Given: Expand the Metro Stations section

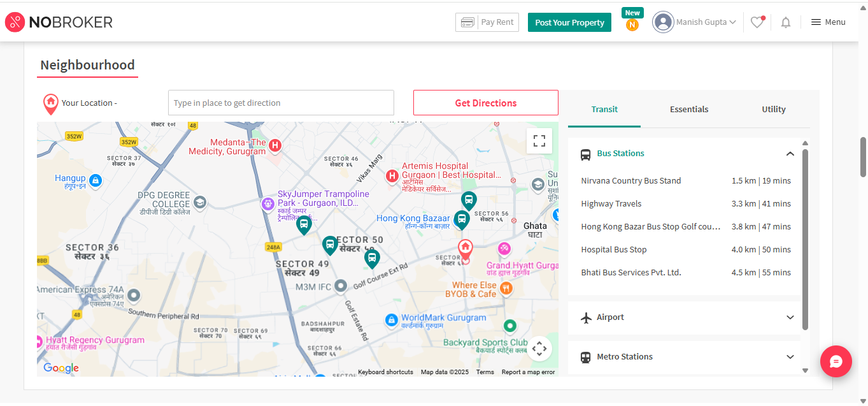Looking at the screenshot, I should (x=790, y=357).
